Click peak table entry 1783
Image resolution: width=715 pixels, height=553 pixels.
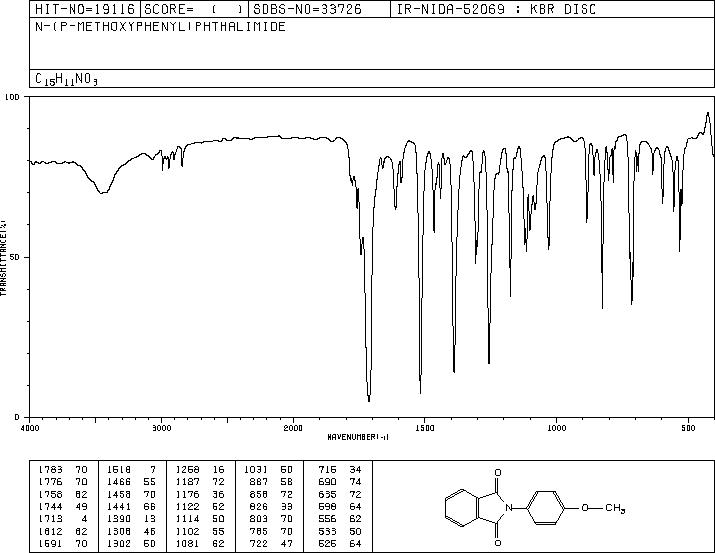click(x=50, y=469)
